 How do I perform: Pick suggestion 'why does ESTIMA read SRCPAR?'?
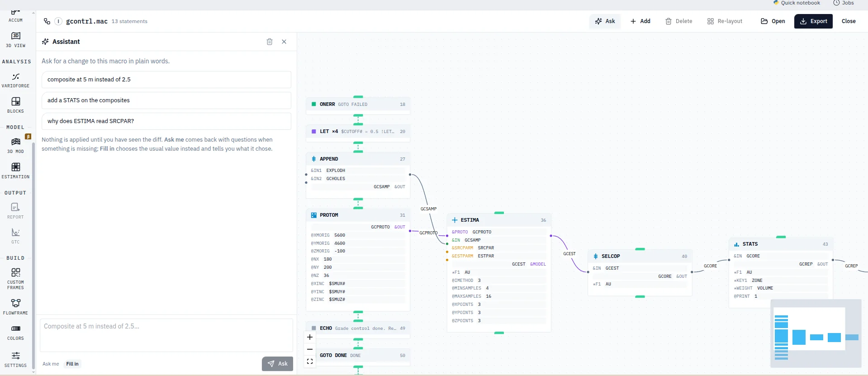coord(166,121)
